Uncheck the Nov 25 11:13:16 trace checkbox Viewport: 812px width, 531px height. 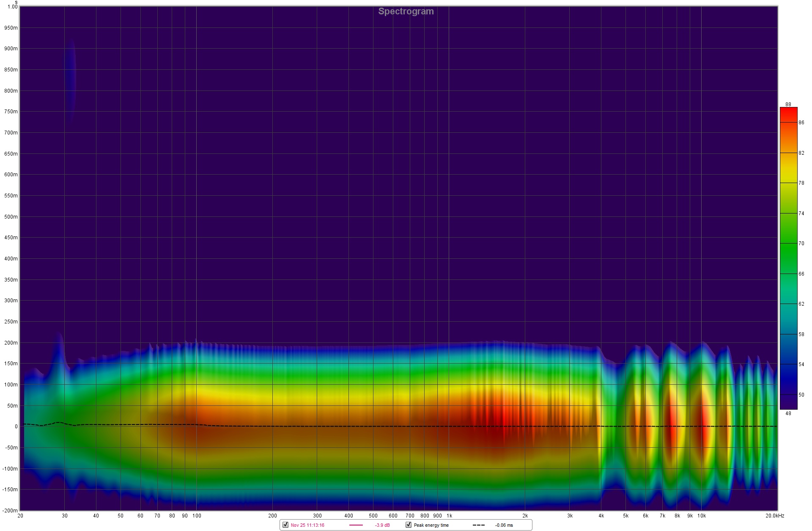285,525
